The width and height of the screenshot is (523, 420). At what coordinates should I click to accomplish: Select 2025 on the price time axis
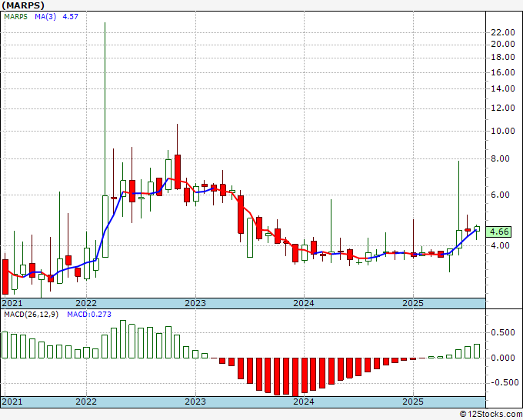(413, 303)
